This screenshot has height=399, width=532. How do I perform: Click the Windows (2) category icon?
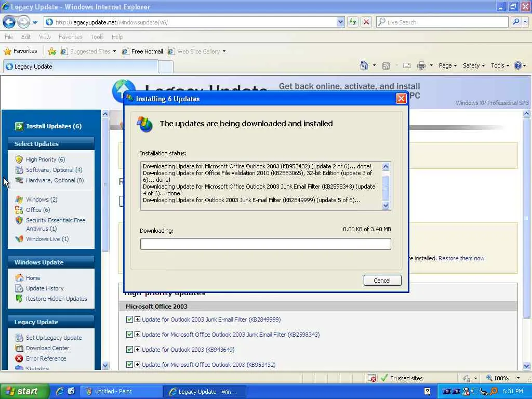click(x=19, y=199)
